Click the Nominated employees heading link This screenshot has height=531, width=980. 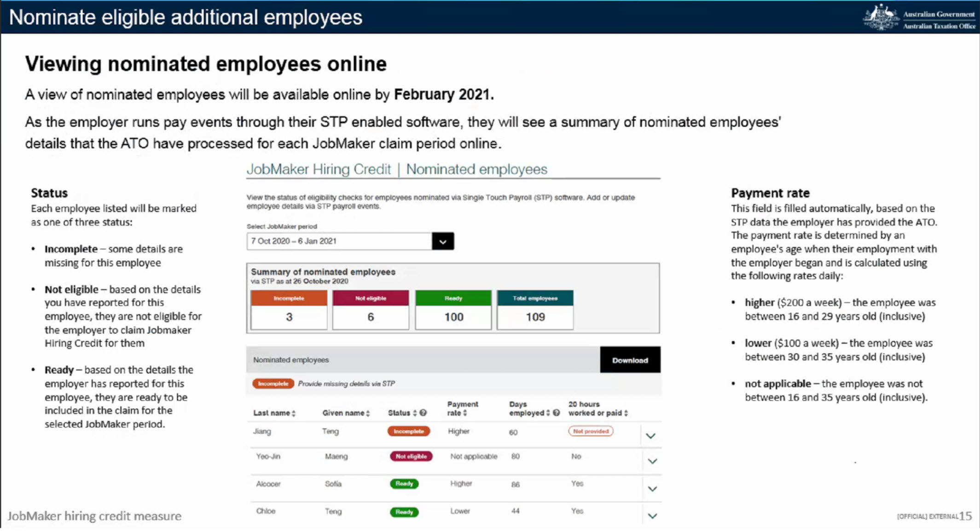[x=476, y=169]
